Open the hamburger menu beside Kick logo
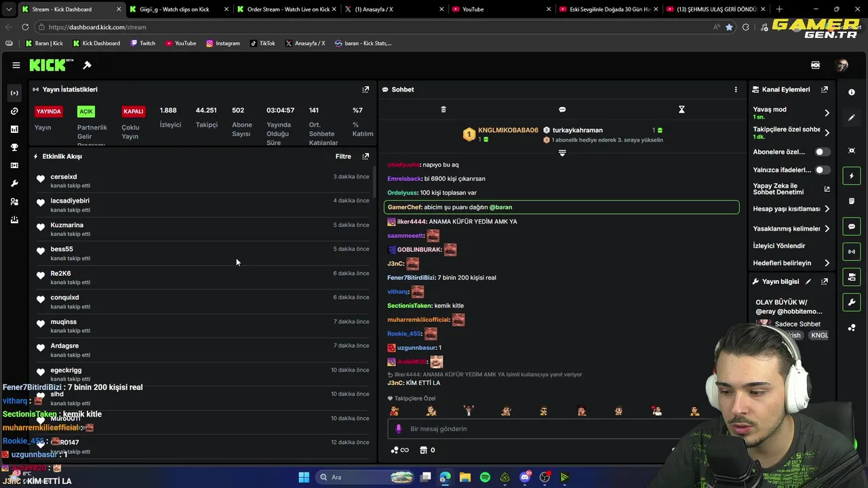The width and height of the screenshot is (868, 488). 16,65
